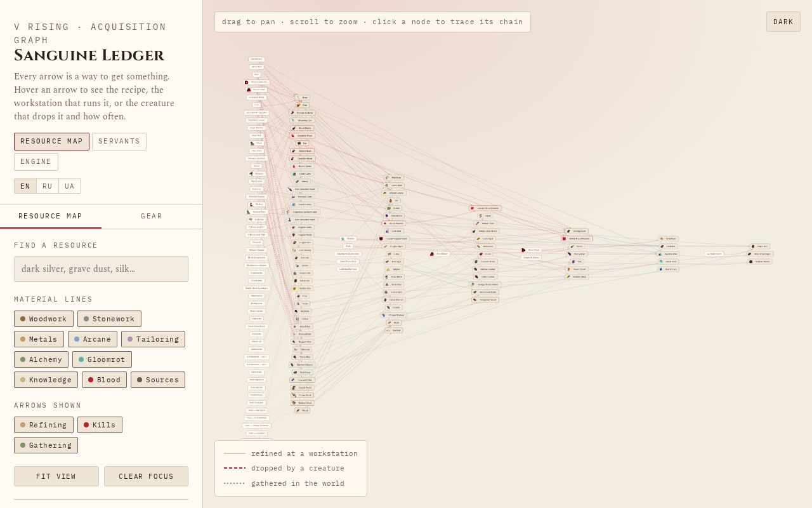This screenshot has width=812, height=508.
Task: Click the Sulphur node
Action: [394, 269]
